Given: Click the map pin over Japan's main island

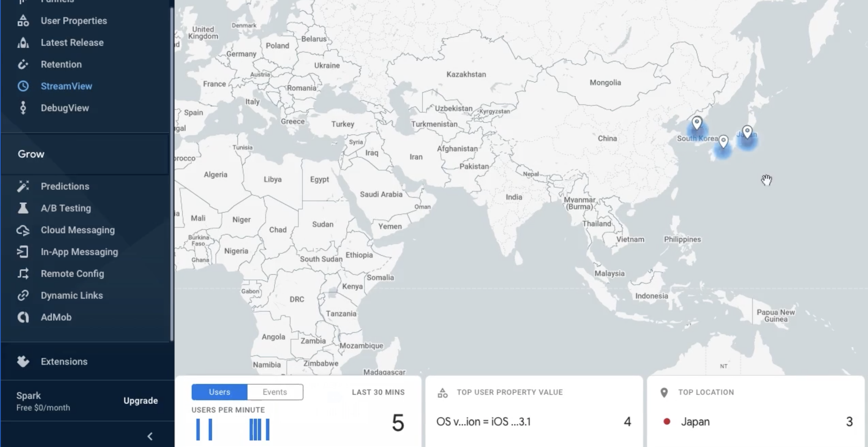Looking at the screenshot, I should (x=747, y=132).
